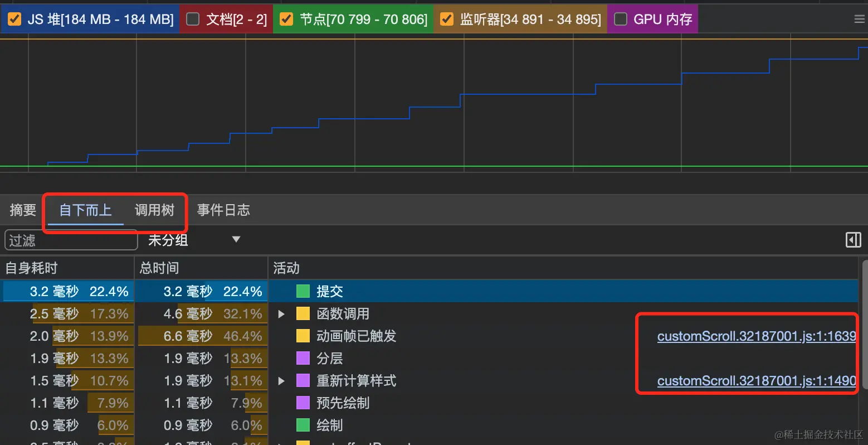Click the purple square icon beside 分层
868x445 pixels.
tap(303, 358)
